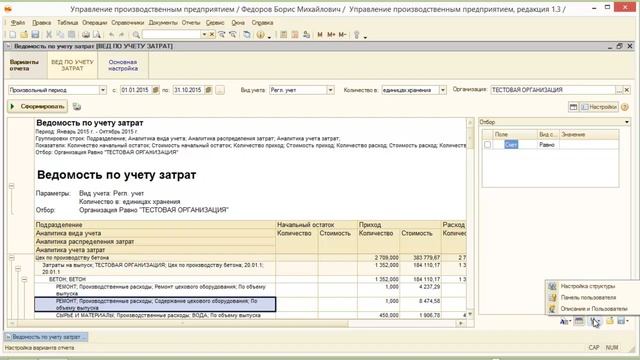
Task: Click the Сформировать button
Action: click(x=38, y=107)
